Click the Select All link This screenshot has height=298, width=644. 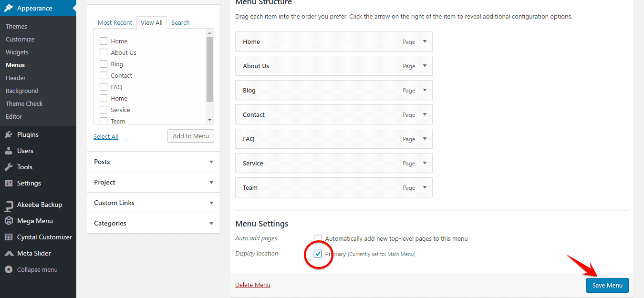pyautogui.click(x=106, y=136)
